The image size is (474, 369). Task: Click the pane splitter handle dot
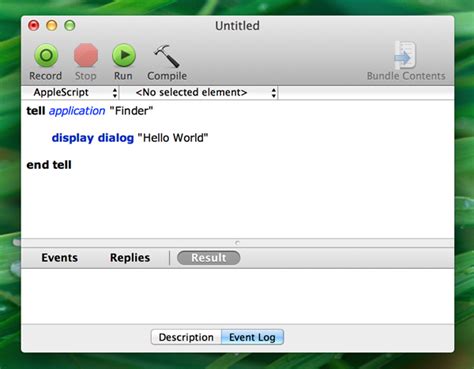coord(237,243)
